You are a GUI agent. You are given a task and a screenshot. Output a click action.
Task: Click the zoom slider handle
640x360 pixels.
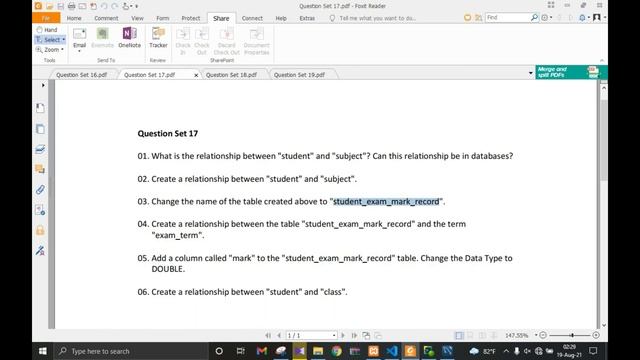point(572,335)
